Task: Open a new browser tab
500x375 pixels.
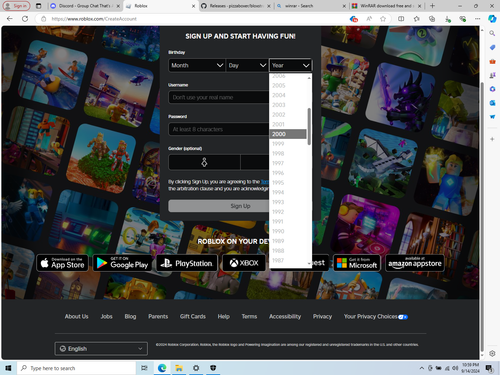Action: point(432,6)
